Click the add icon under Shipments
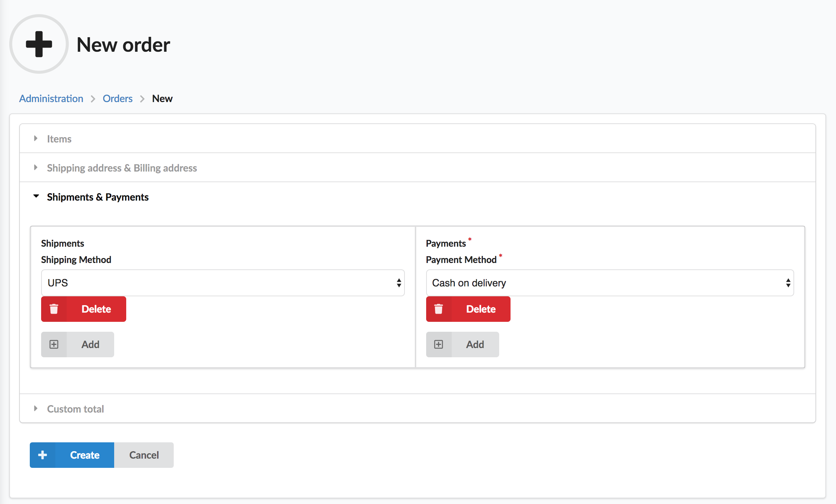836x504 pixels. coord(54,345)
